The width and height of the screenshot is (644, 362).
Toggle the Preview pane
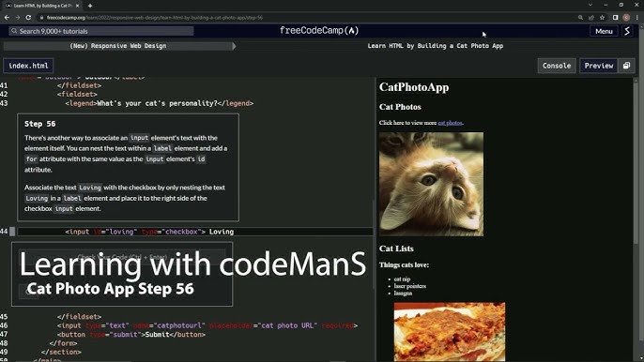pos(599,66)
